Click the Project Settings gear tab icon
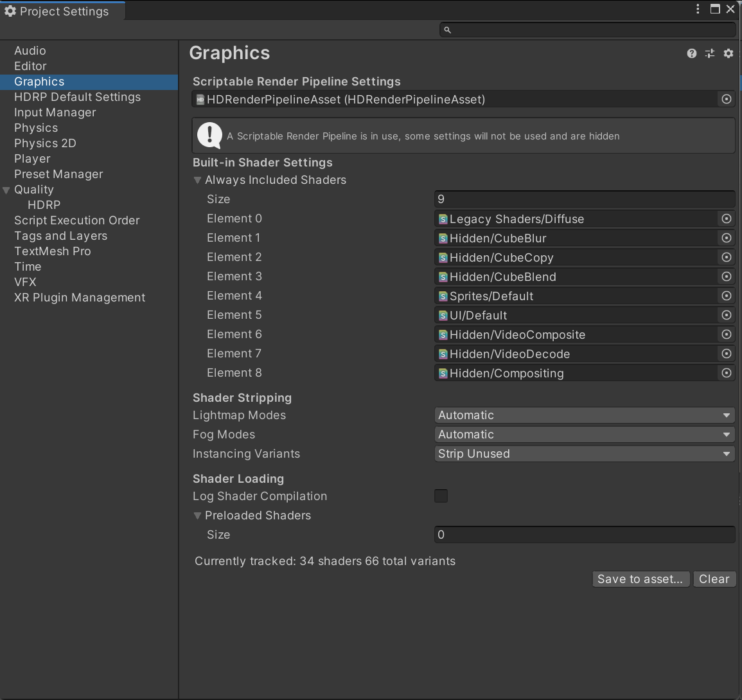742x700 pixels. coord(10,11)
